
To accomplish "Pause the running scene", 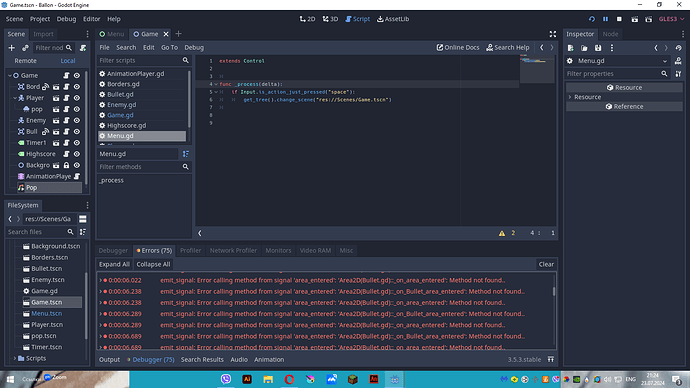I will point(606,19).
